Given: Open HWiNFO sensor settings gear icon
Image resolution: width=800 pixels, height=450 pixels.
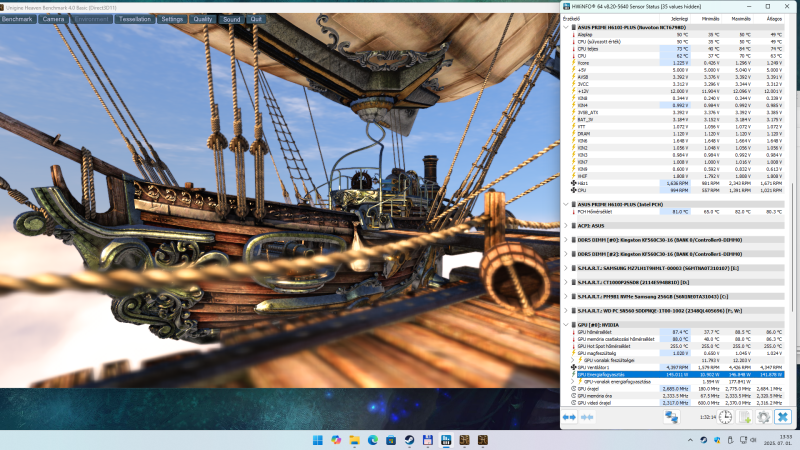Looking at the screenshot, I should [763, 417].
